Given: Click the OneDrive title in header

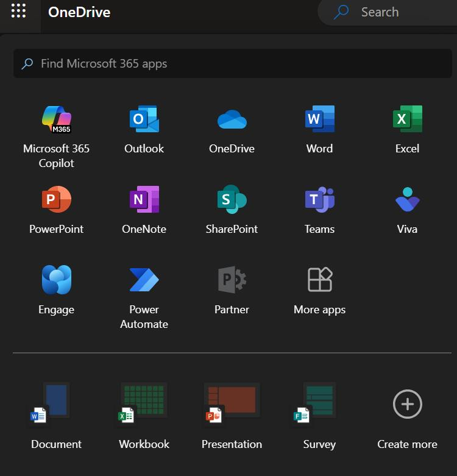Looking at the screenshot, I should pos(79,12).
